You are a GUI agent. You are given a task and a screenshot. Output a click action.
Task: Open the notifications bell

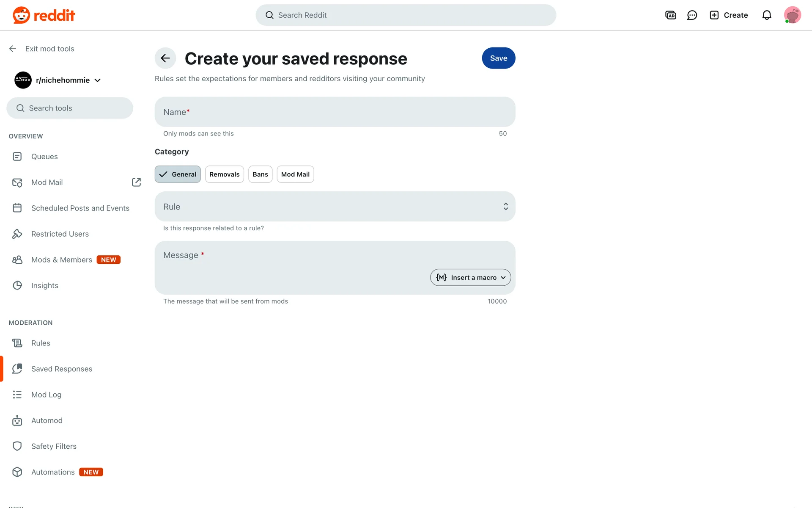(767, 15)
